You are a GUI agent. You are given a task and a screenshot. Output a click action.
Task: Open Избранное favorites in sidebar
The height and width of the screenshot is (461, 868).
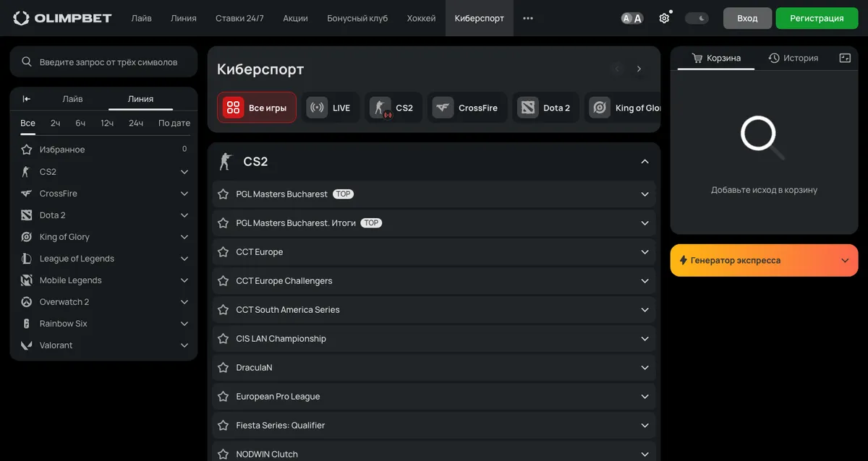click(x=103, y=150)
